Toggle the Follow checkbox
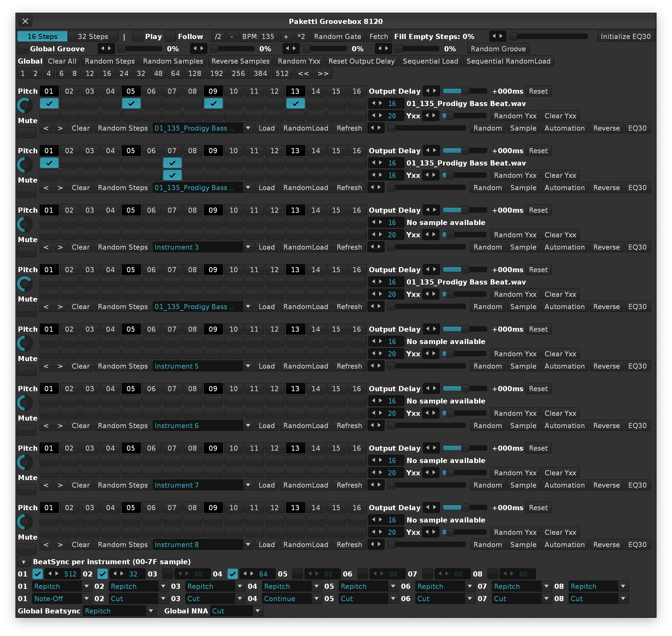672x636 pixels. point(170,36)
